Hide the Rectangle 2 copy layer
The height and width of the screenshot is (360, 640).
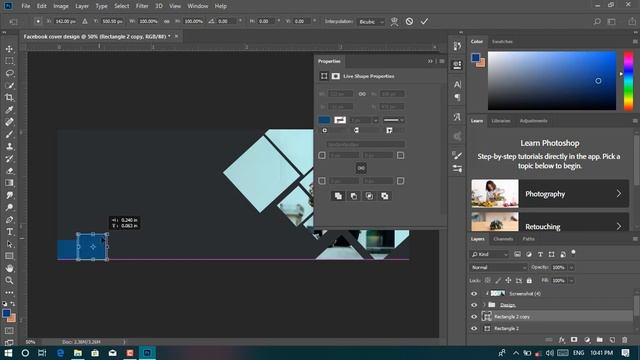474,317
